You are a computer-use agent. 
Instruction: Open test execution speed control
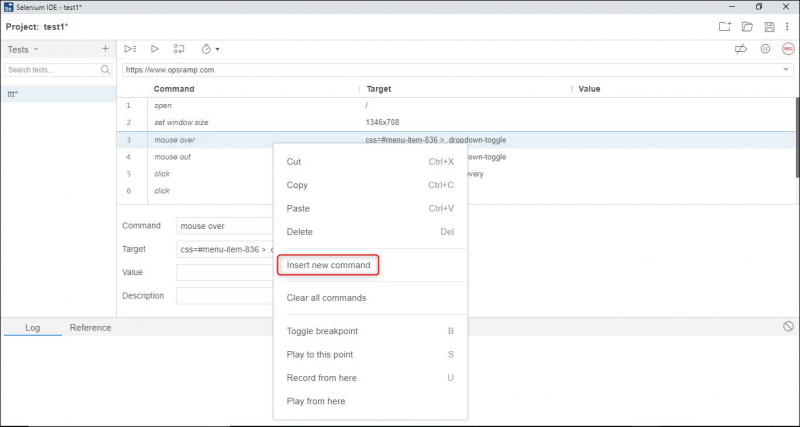[210, 49]
